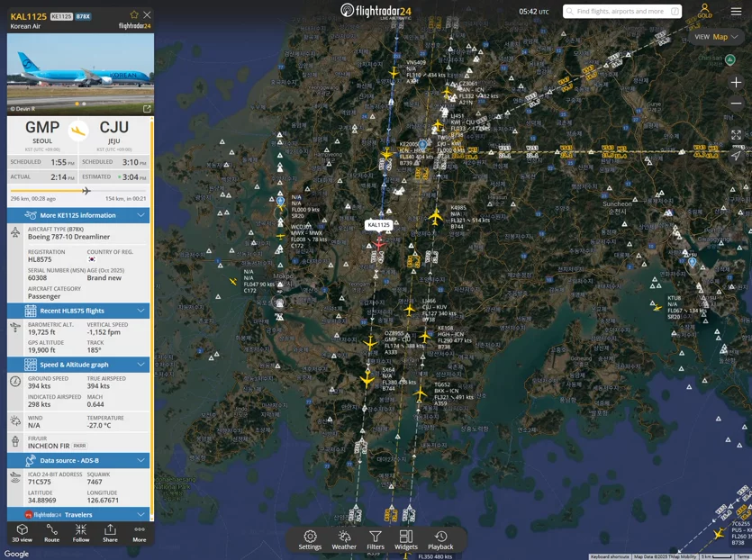Screen dimensions: 752x560
Task: Share this flight
Action: pos(110,533)
